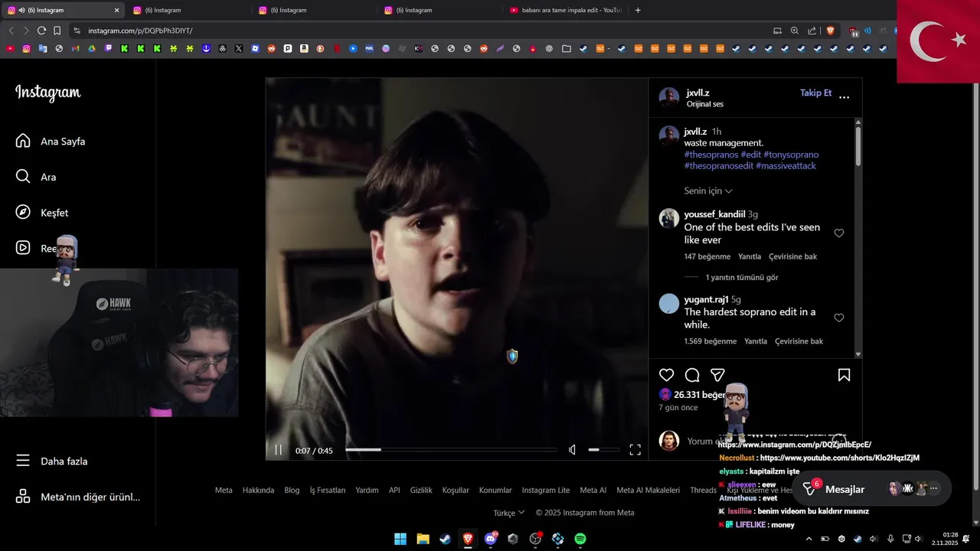
Task: Click the share paper plane icon under the post
Action: click(x=717, y=375)
